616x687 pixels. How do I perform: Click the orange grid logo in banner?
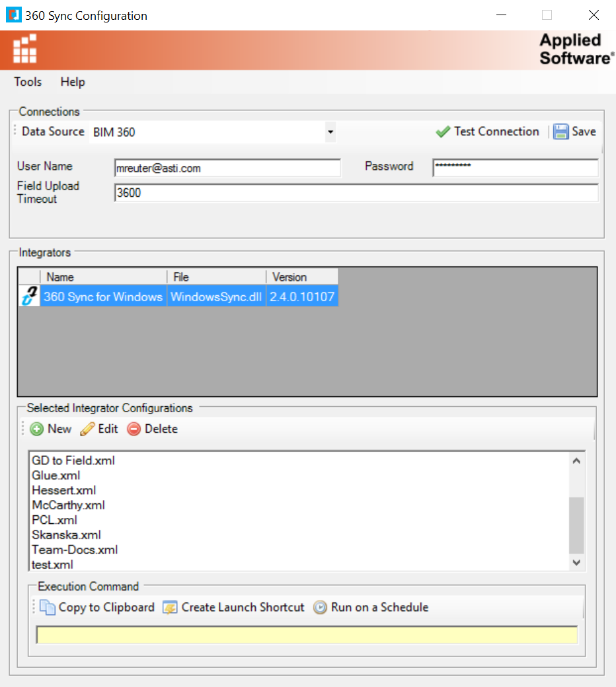[x=24, y=49]
